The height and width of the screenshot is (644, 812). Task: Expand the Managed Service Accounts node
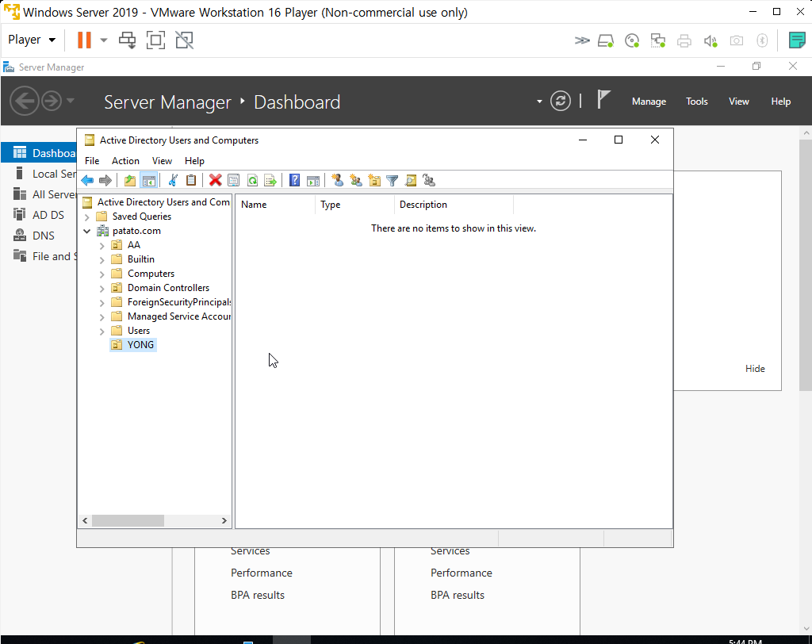[102, 316]
